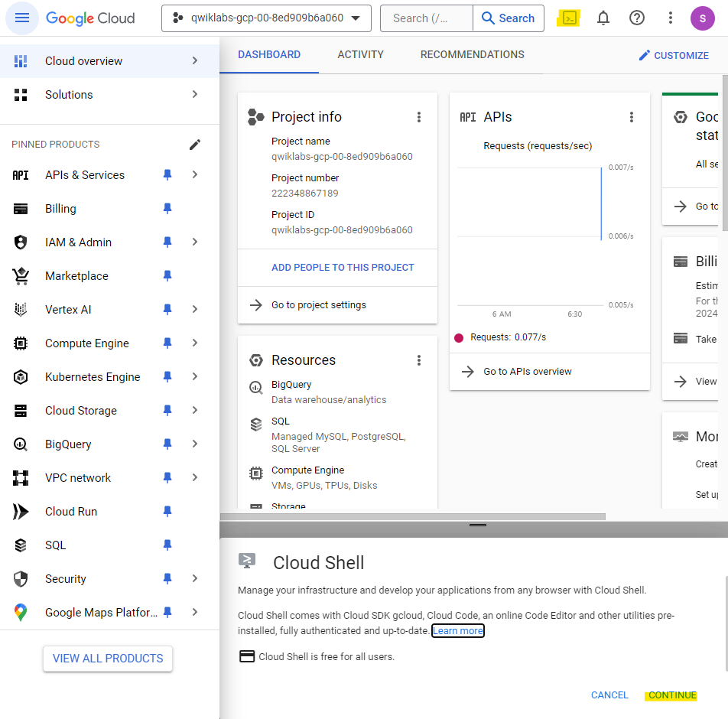Select Cloud Run menu item label
The width and height of the screenshot is (728, 719).
(71, 512)
